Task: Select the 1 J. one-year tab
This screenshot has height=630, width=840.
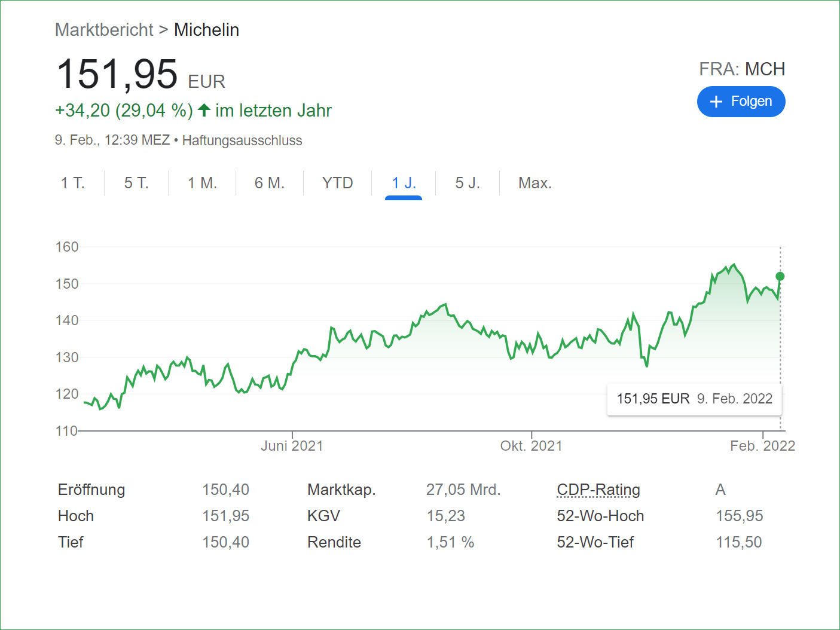Action: [x=404, y=183]
